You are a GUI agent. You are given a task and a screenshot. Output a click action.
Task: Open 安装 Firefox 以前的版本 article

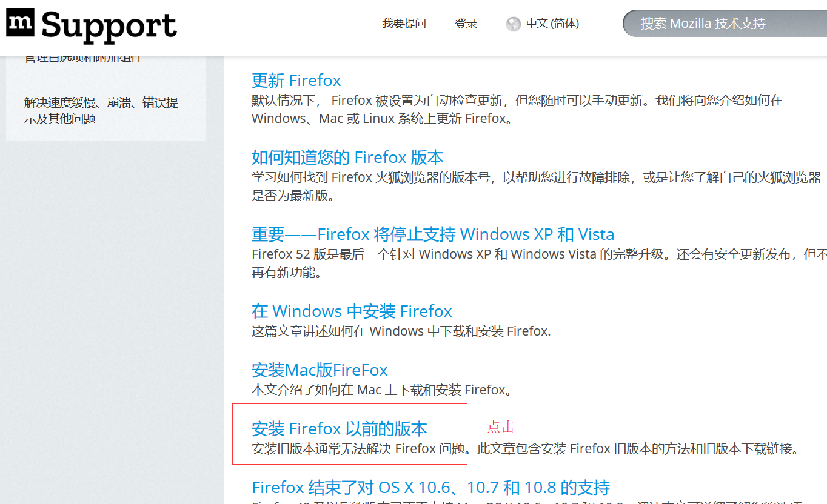click(x=340, y=428)
